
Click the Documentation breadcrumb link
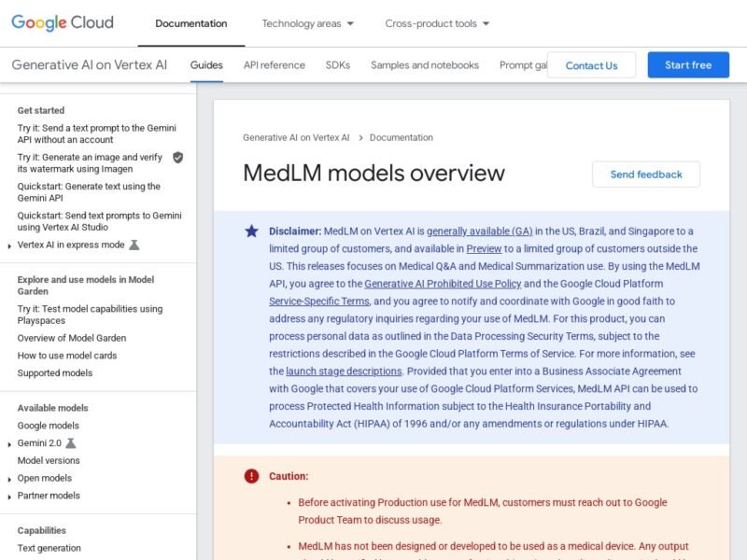[402, 137]
